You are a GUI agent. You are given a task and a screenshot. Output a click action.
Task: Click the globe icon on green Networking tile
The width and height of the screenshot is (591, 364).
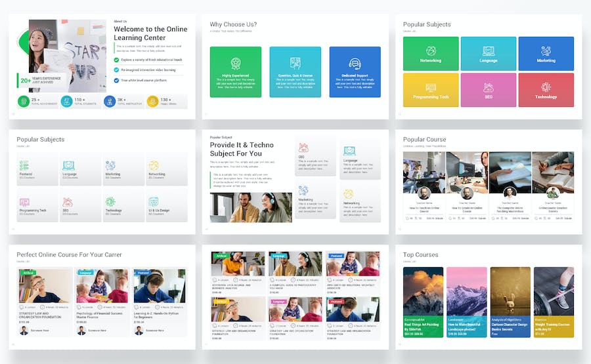click(431, 51)
